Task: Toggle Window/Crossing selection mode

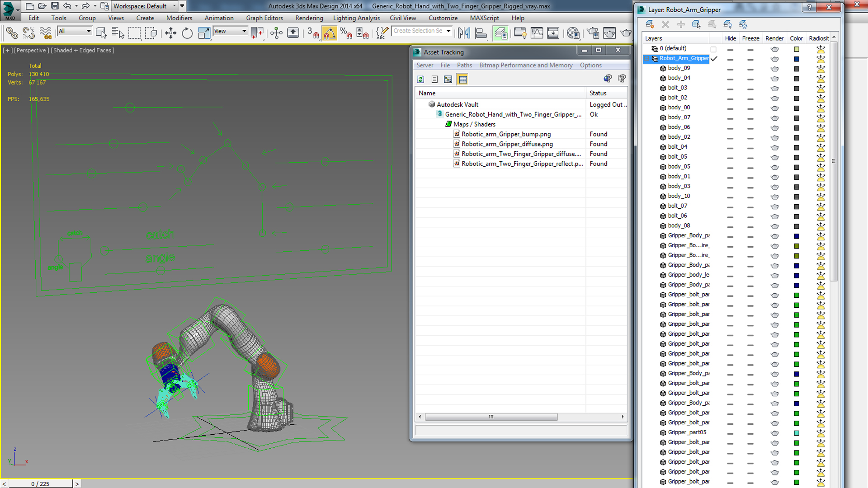Action: click(x=151, y=33)
